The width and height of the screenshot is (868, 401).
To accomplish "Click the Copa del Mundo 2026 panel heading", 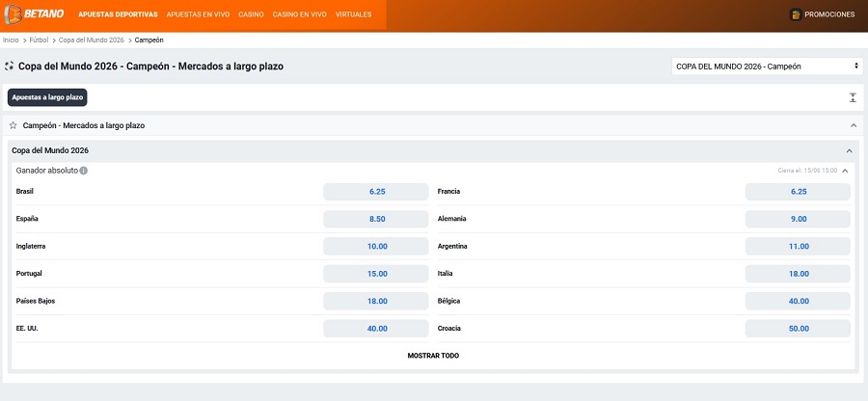I will (50, 150).
